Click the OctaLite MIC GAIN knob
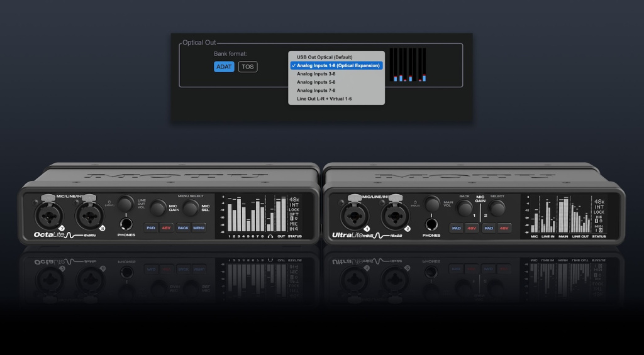644x355 pixels. click(158, 208)
